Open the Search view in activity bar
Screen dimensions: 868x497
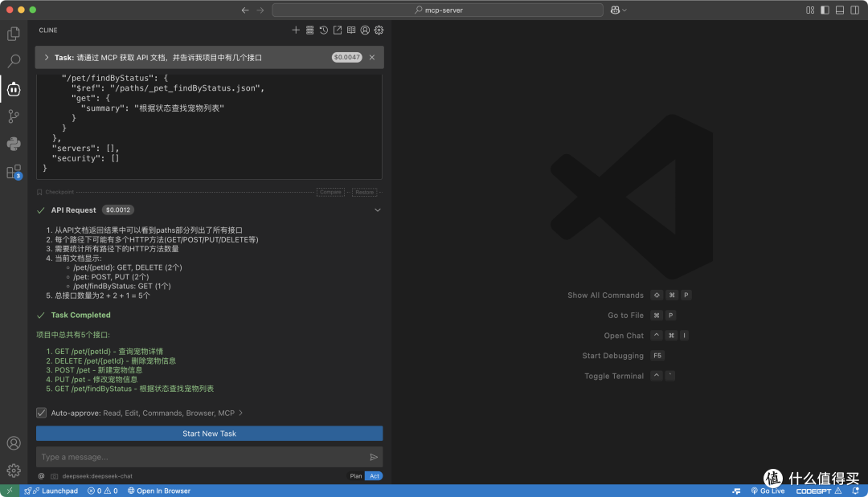click(x=14, y=61)
